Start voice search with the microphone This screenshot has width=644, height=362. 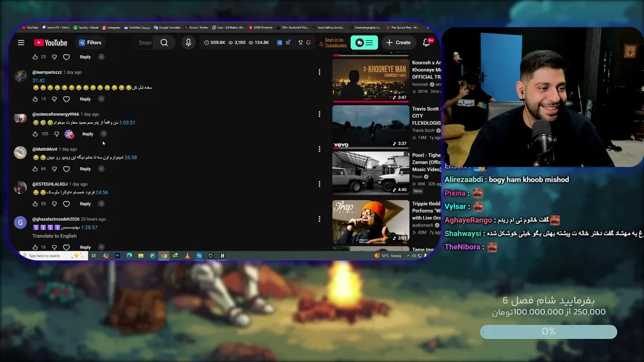188,43
